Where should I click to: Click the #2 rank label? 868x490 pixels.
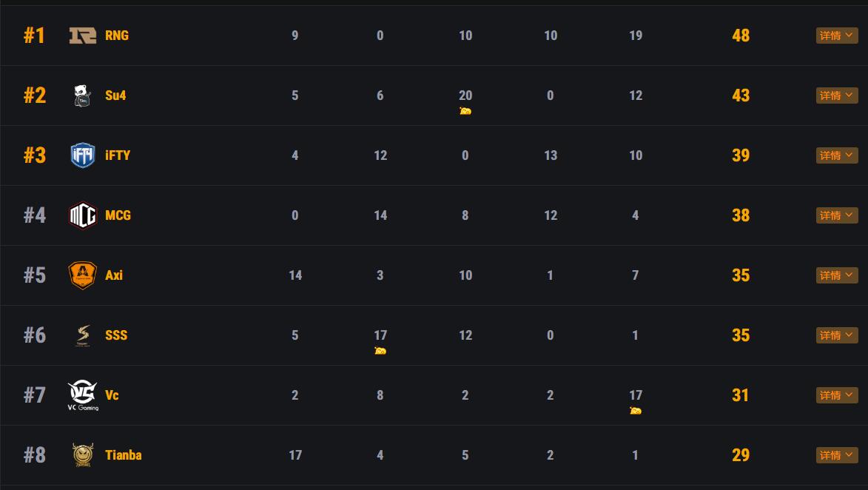(x=35, y=95)
